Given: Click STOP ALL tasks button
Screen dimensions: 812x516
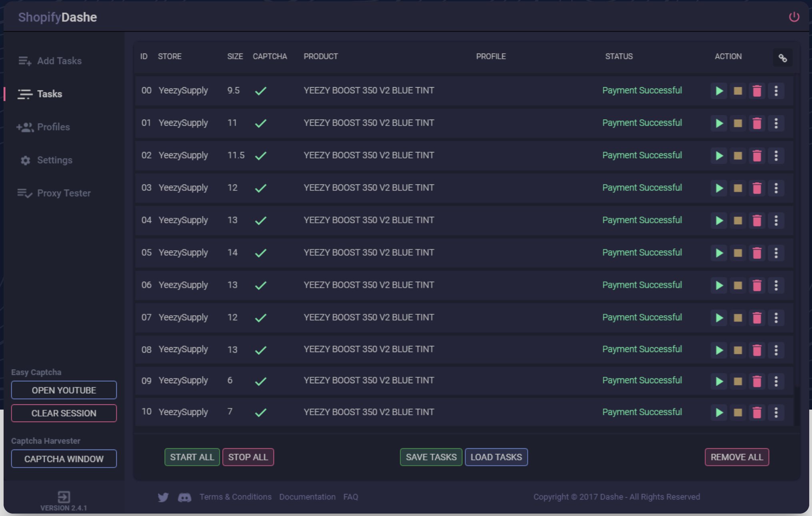Looking at the screenshot, I should pos(248,457).
